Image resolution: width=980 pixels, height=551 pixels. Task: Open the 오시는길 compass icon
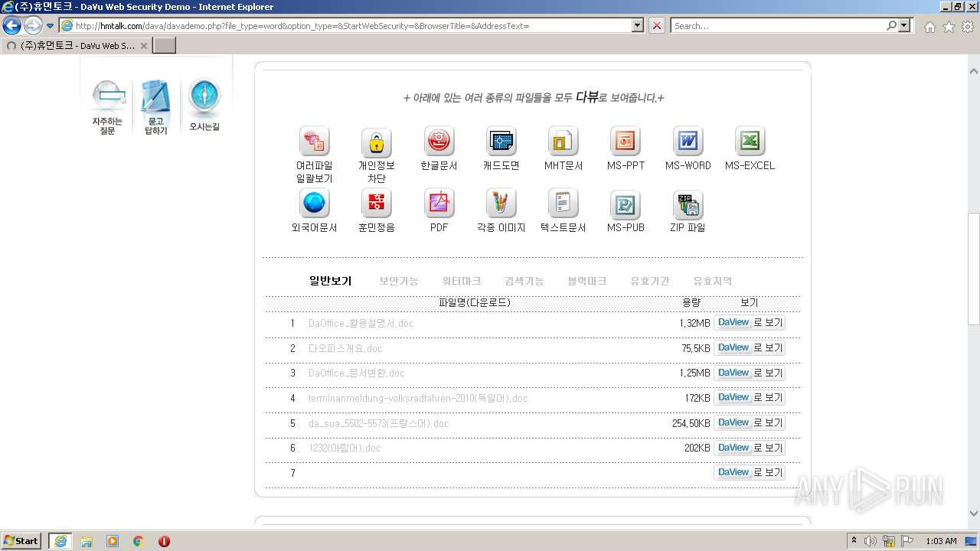(204, 106)
